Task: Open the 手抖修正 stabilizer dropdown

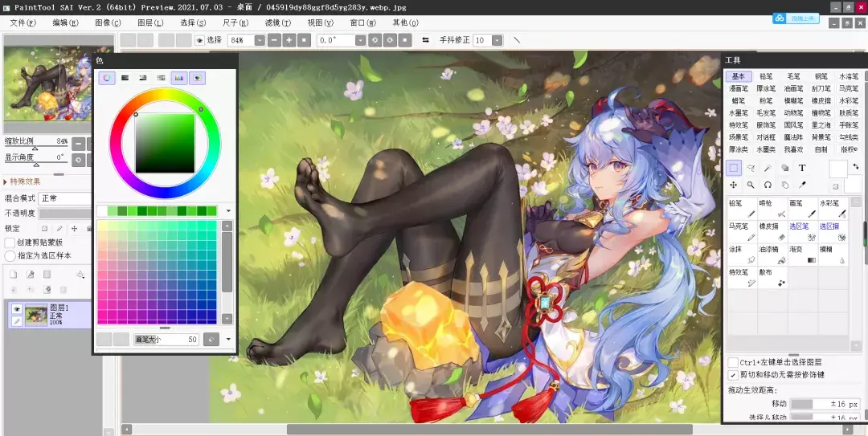Action: coord(497,40)
